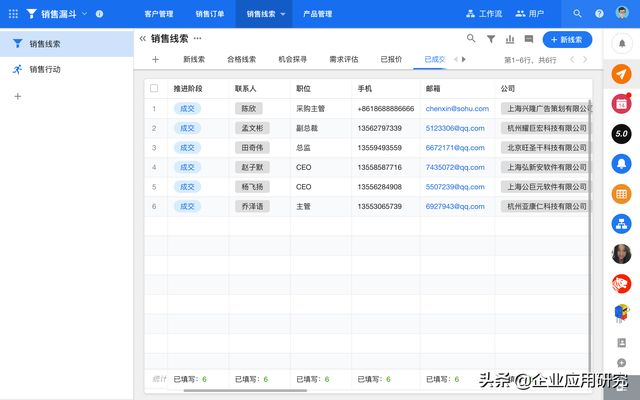The width and height of the screenshot is (640, 400).
Task: Click the 销售漏斗 funnel logo icon
Action: pos(31,14)
